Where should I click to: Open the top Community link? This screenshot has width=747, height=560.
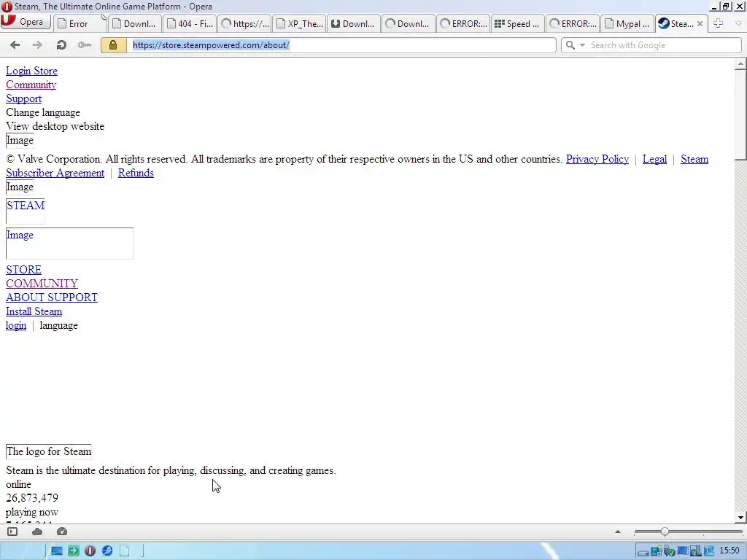(31, 85)
